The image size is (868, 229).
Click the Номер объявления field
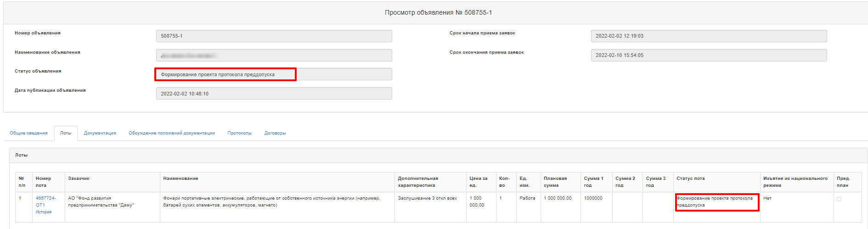[274, 36]
